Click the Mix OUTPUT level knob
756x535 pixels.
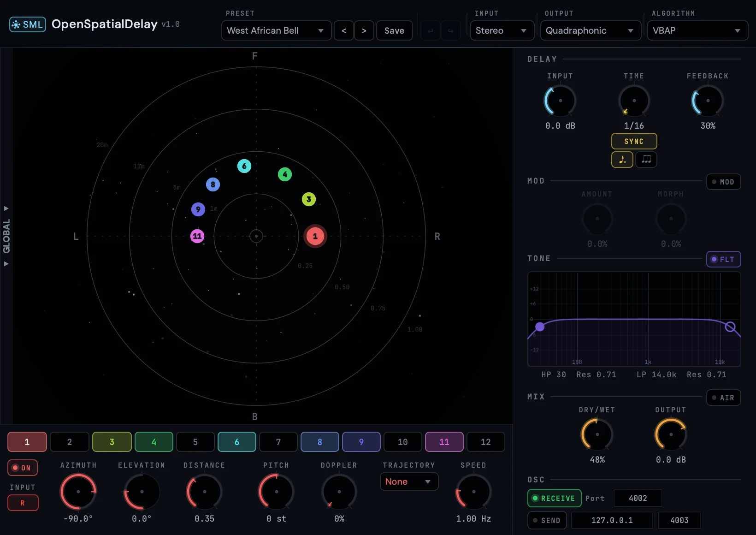(671, 434)
